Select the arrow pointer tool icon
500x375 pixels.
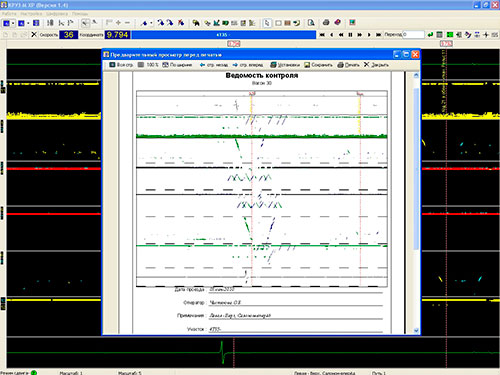267,23
